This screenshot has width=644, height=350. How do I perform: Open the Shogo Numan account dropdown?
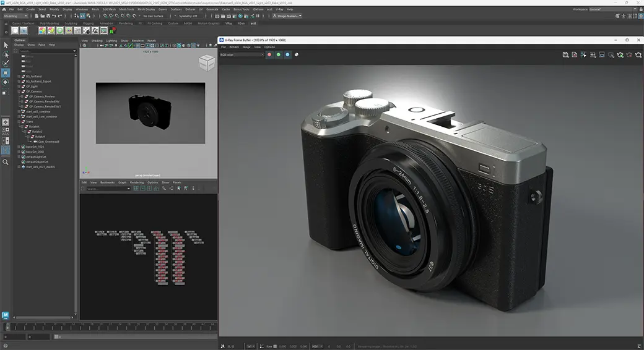tap(287, 16)
